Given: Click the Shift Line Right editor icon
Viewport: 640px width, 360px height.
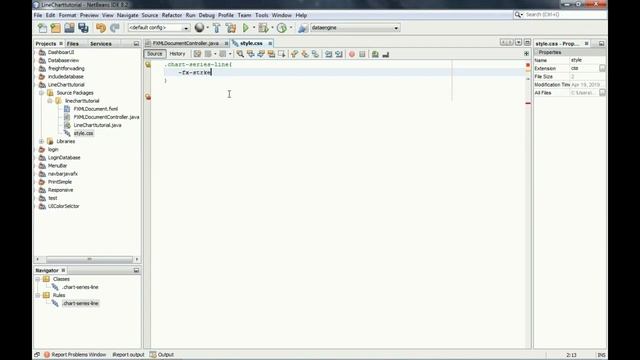Looking at the screenshot, I should tap(339, 54).
